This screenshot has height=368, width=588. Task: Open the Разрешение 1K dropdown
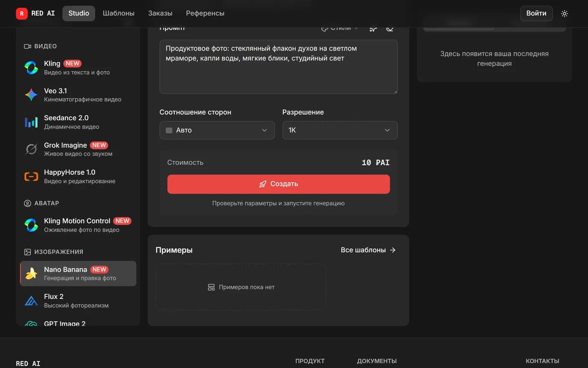(340, 130)
